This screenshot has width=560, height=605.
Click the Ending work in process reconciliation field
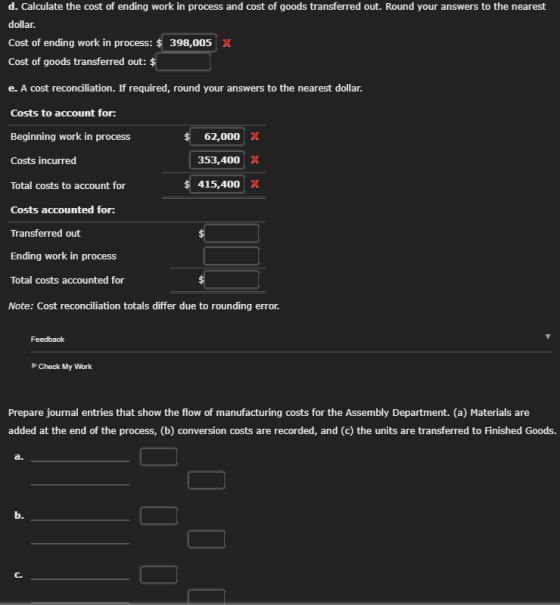(231, 256)
